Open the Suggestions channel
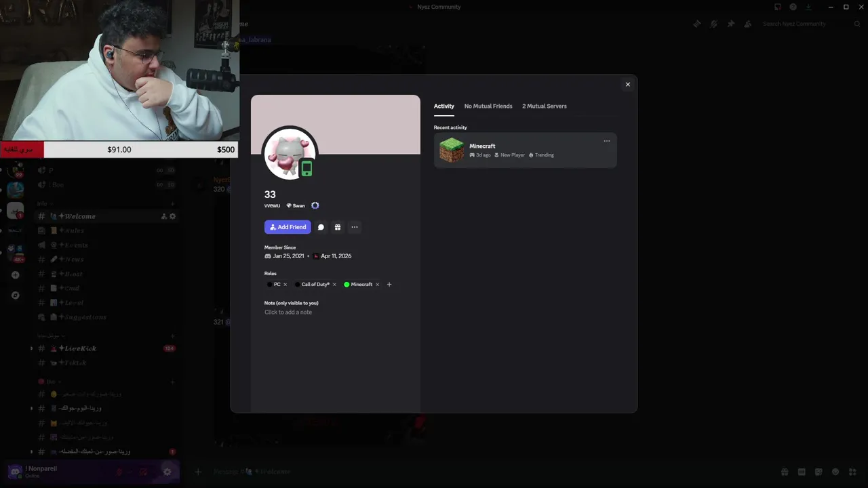 coord(106,317)
